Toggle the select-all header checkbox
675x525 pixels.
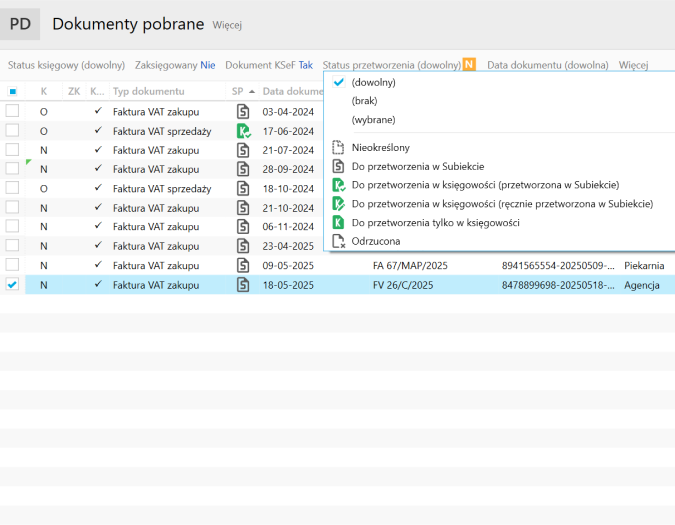(x=12, y=91)
